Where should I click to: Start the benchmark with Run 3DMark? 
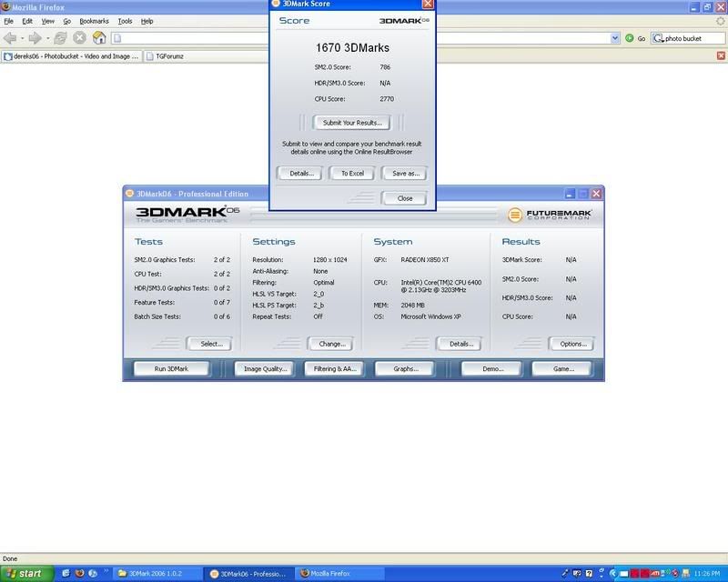(171, 369)
